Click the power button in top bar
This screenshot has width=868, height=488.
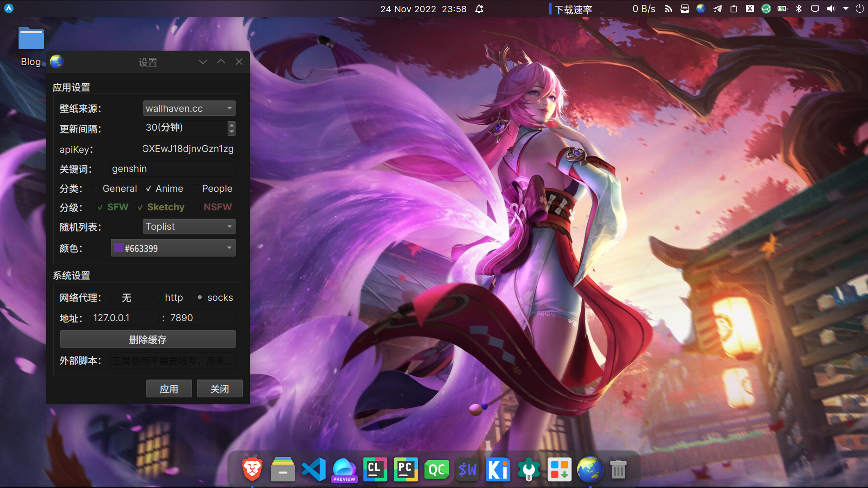pyautogui.click(x=860, y=9)
